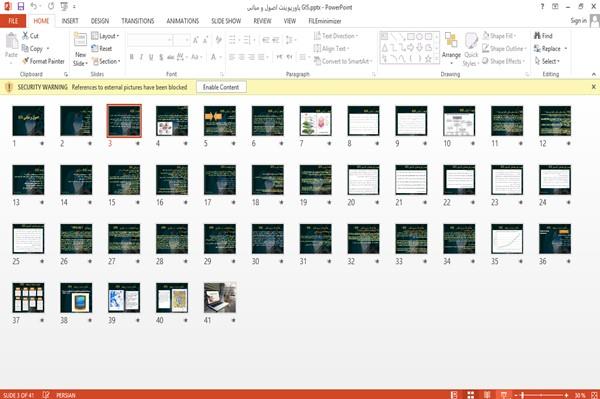Image resolution: width=600 pixels, height=399 pixels.
Task: Open the TRANSITIONS tab
Action: (x=138, y=21)
